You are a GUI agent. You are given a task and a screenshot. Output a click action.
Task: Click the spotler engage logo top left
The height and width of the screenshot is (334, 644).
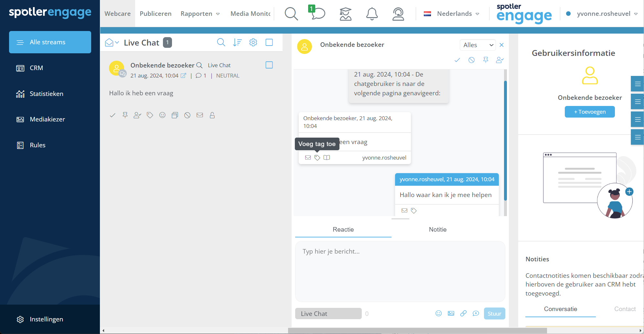pos(50,12)
